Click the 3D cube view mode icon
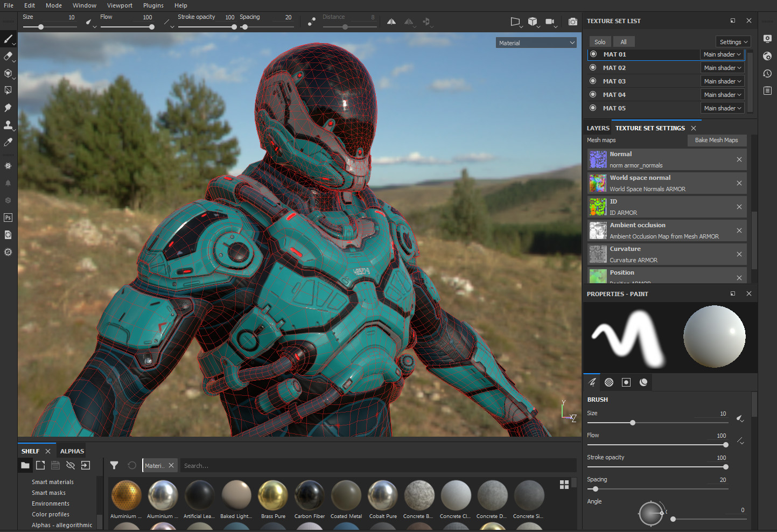This screenshot has height=532, width=777. 533,22
